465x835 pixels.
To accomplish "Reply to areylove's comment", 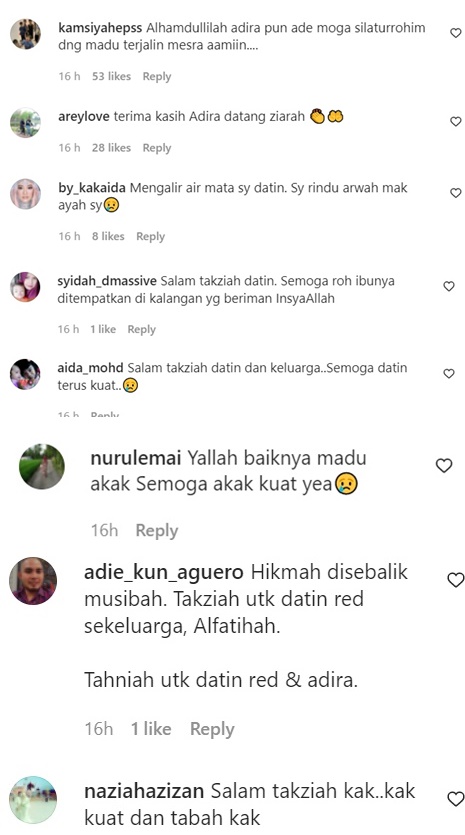I will coord(157,148).
